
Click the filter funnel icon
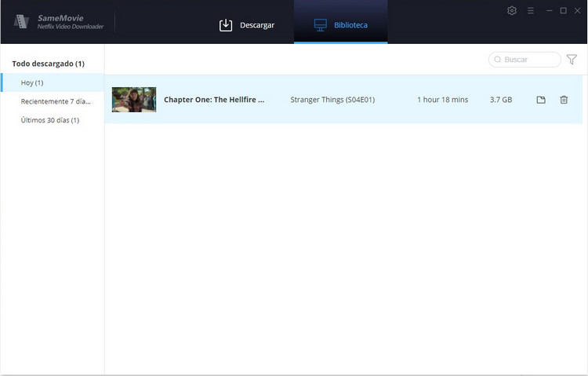[572, 60]
